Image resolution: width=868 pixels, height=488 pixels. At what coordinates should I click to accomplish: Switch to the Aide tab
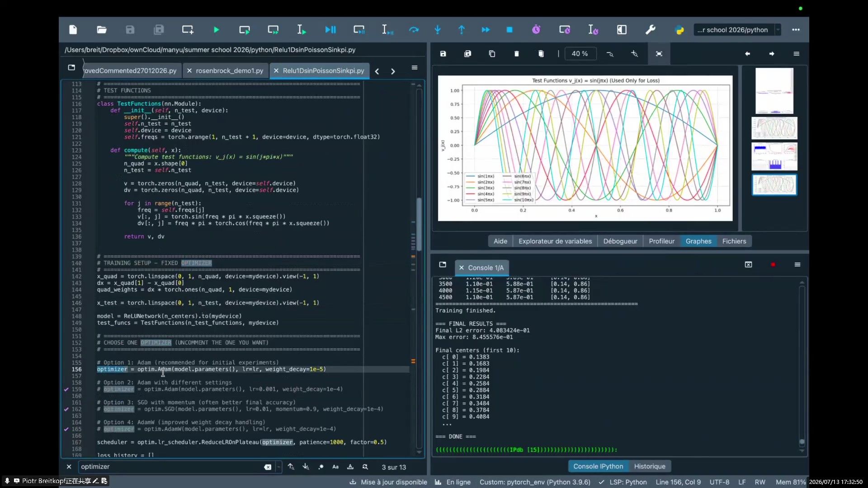500,241
